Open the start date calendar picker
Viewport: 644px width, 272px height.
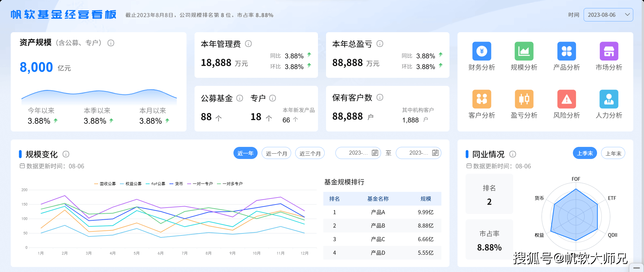pos(375,153)
